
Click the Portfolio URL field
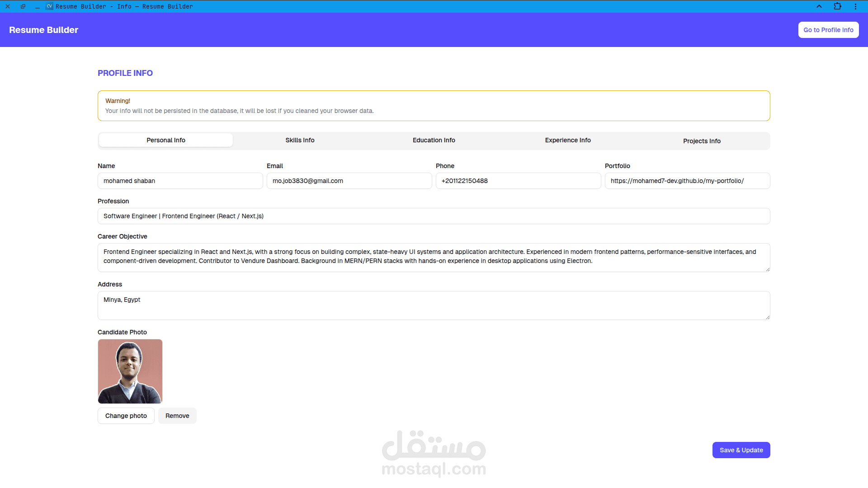pos(687,181)
